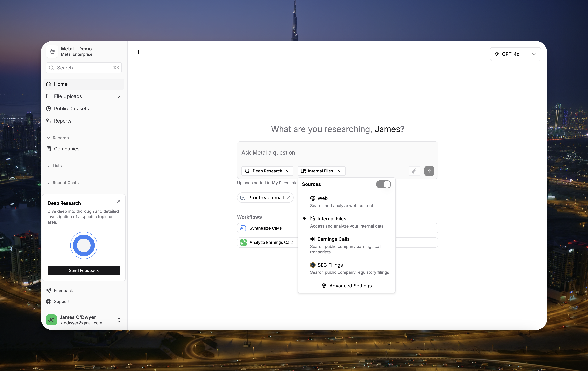Click the Synthesize CIMs workflow icon

[243, 228]
